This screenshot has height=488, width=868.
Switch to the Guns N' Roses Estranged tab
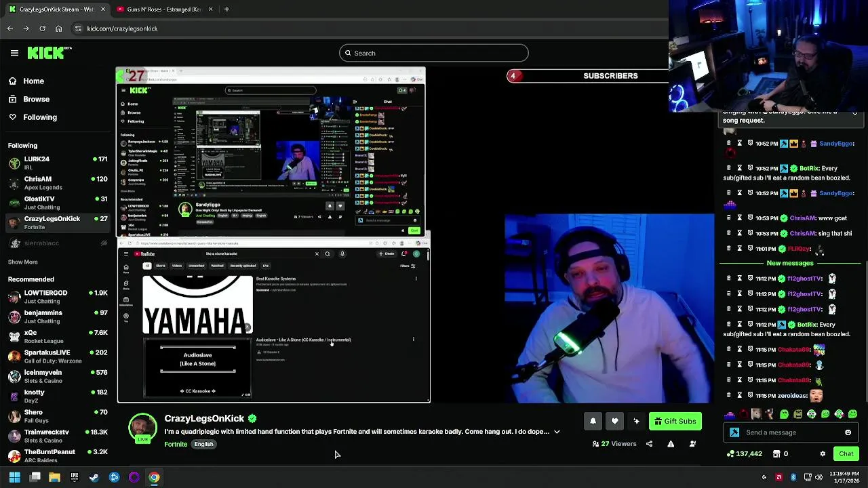163,9
